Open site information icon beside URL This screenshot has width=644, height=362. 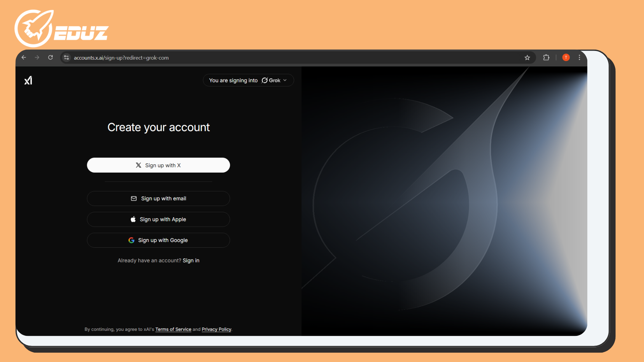66,58
